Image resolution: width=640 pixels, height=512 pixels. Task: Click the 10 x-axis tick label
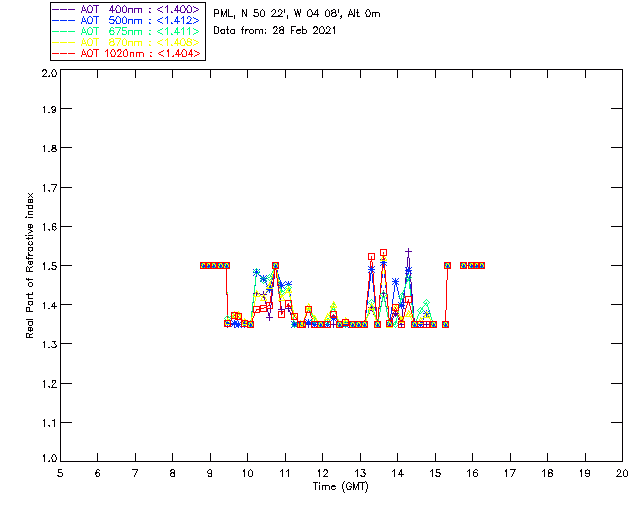[247, 473]
